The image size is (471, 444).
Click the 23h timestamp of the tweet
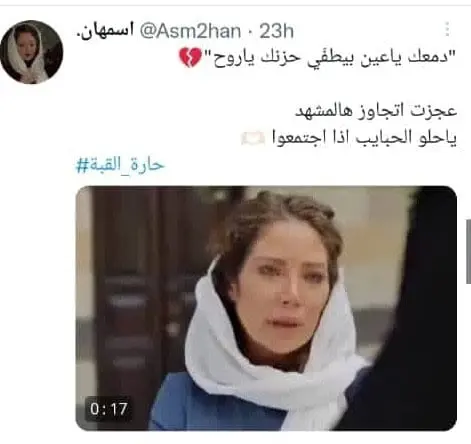pos(276,31)
